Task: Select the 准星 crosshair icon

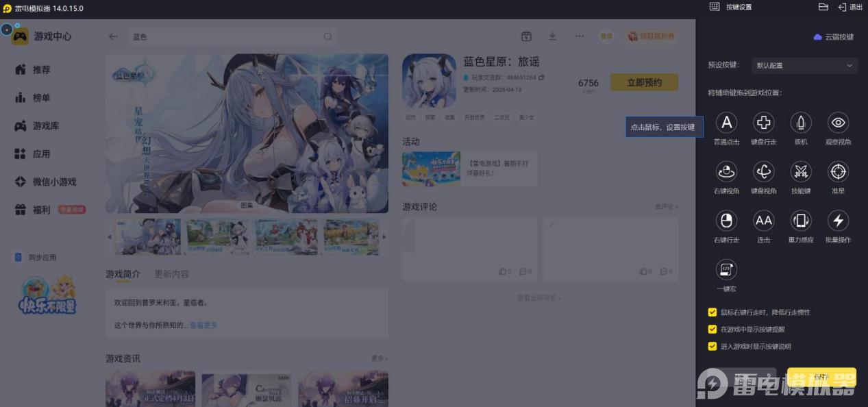Action: coord(839,171)
